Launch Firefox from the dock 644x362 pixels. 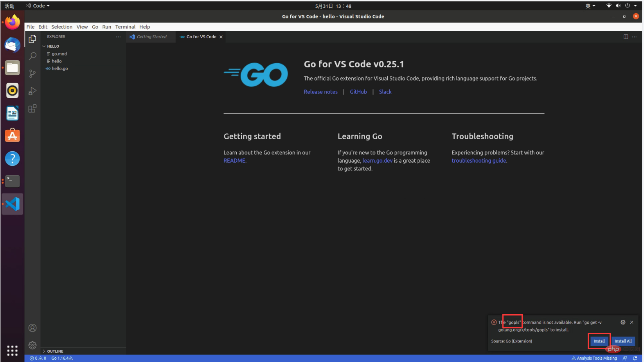[x=13, y=22]
